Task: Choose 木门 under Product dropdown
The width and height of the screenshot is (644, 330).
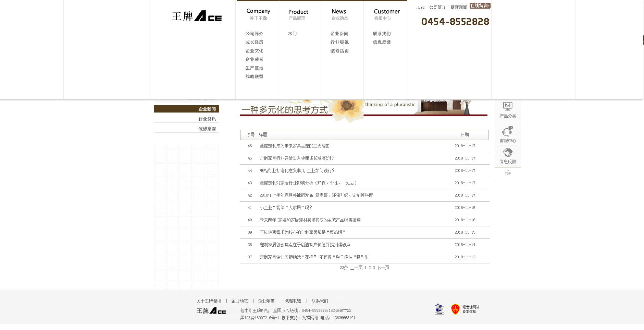Action: click(292, 34)
